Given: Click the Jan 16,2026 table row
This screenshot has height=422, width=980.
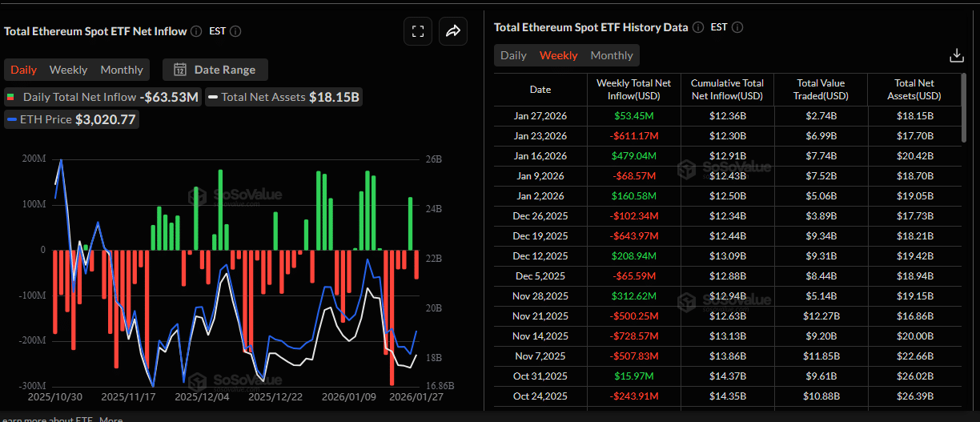Looking at the screenshot, I should [x=729, y=156].
